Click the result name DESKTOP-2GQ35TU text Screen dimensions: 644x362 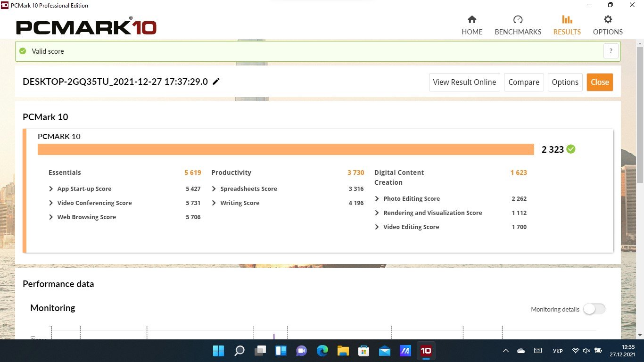(116, 82)
